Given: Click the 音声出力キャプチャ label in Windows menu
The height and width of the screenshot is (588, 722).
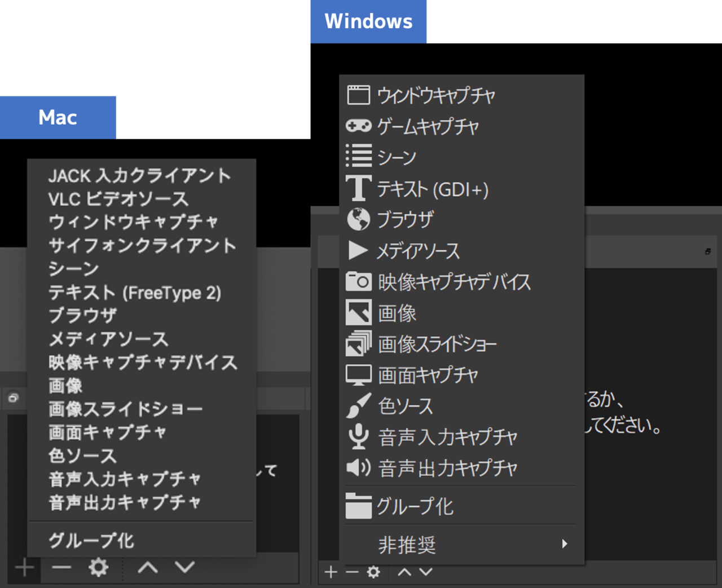Looking at the screenshot, I should [448, 468].
